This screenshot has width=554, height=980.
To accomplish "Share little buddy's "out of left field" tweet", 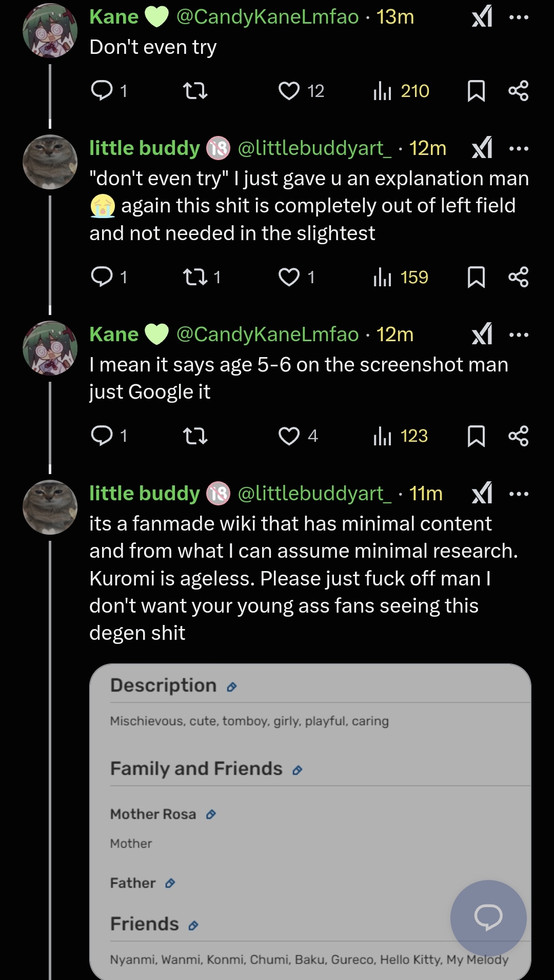I will (x=518, y=277).
